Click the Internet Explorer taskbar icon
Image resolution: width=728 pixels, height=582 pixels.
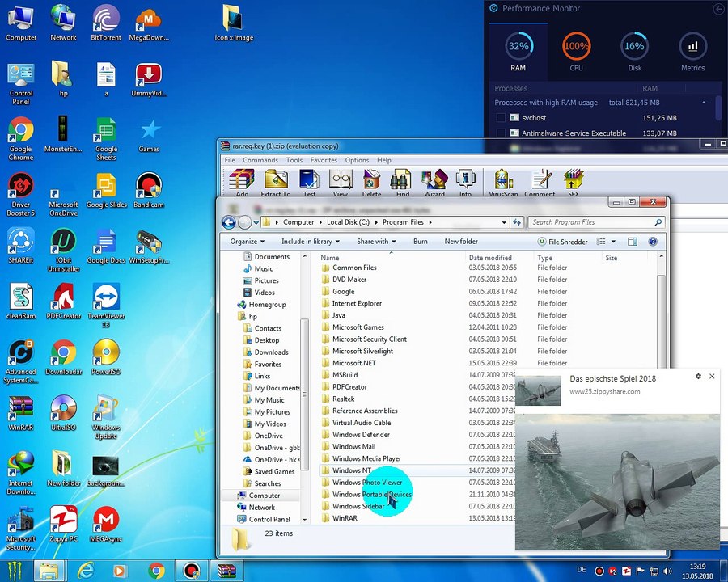click(85, 571)
